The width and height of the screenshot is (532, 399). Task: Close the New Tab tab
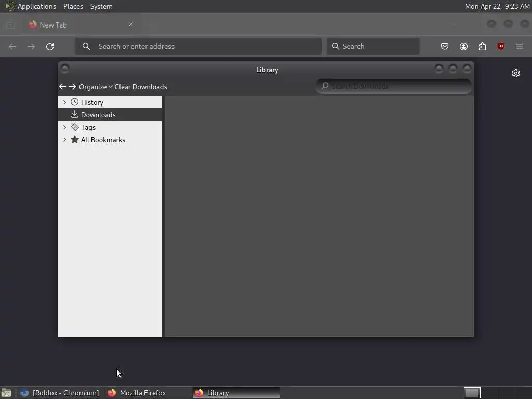(131, 24)
